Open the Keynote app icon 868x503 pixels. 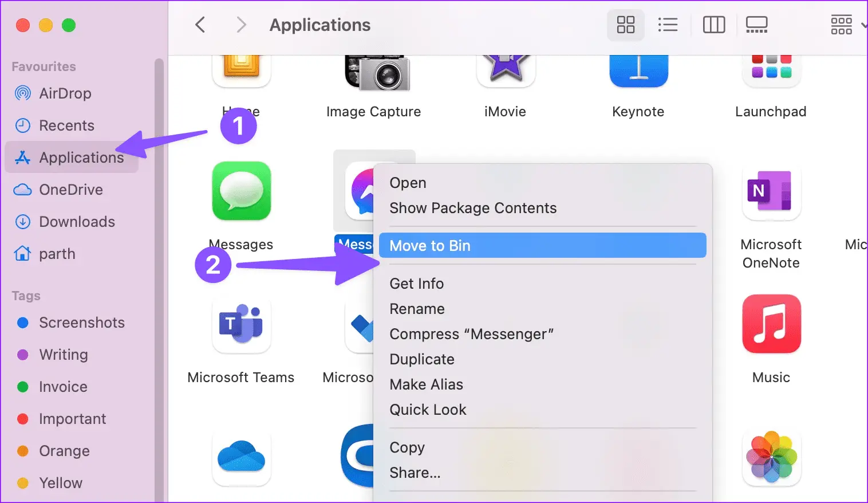point(638,72)
